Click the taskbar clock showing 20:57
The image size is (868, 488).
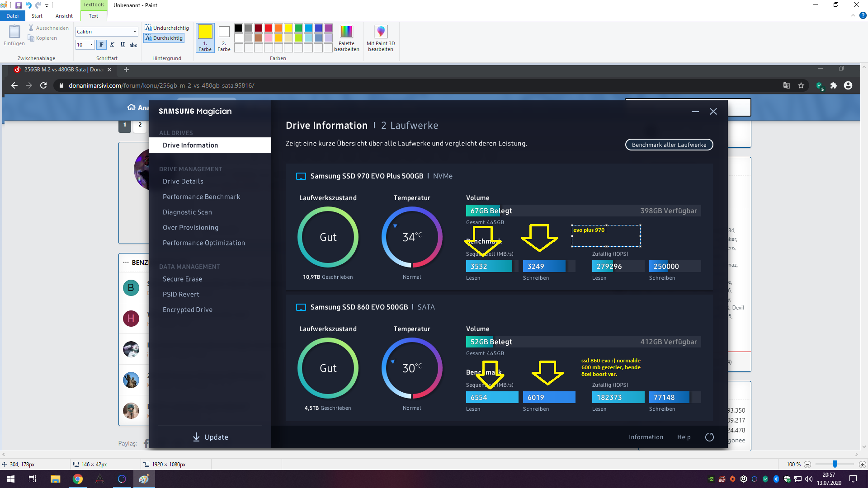(x=829, y=479)
